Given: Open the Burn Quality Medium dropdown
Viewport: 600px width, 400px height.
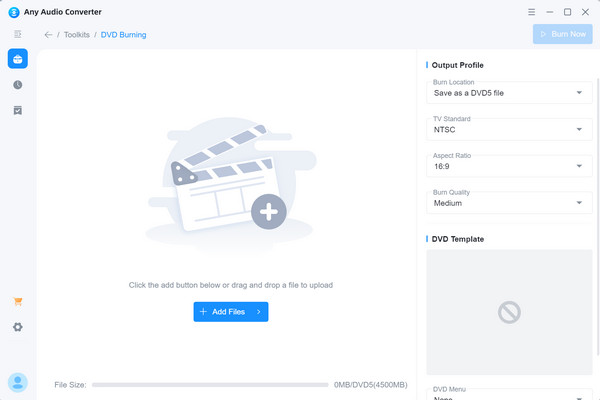Looking at the screenshot, I should pos(509,203).
